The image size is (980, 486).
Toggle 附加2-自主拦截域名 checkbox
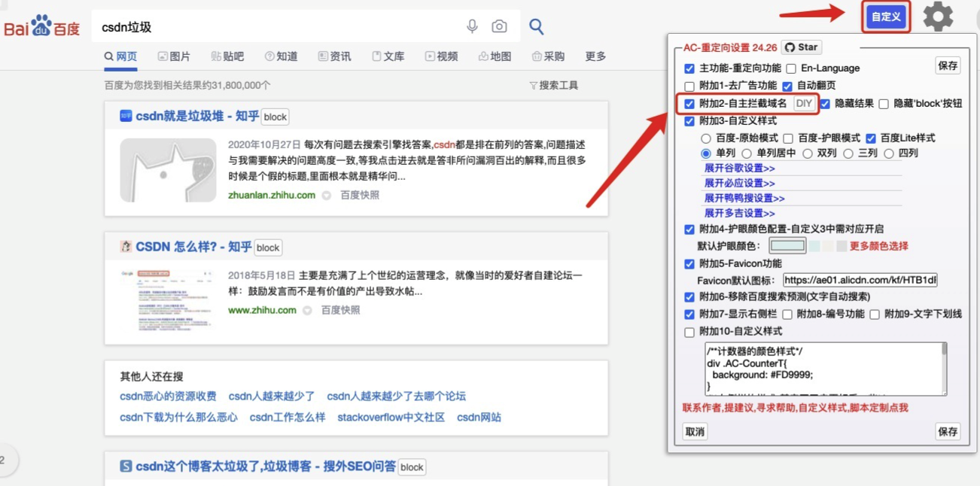click(x=689, y=104)
